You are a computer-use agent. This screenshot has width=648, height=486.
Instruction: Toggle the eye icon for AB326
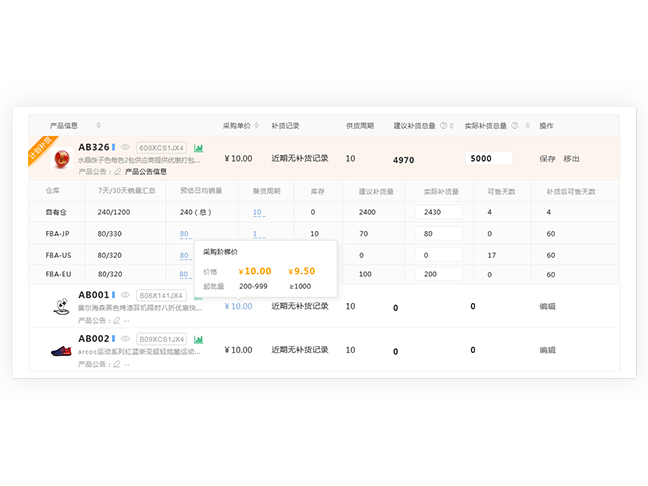coord(125,147)
